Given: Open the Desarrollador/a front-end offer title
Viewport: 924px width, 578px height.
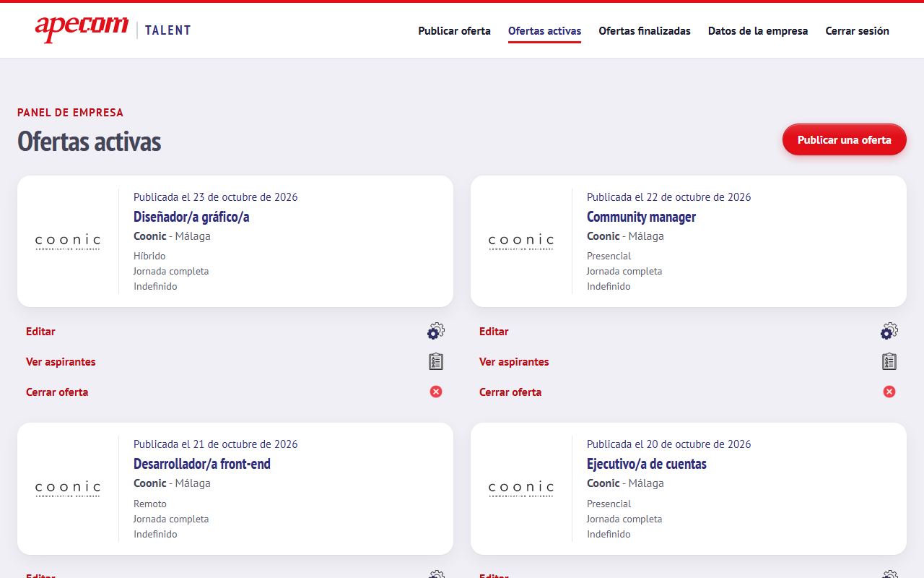Looking at the screenshot, I should tap(202, 464).
